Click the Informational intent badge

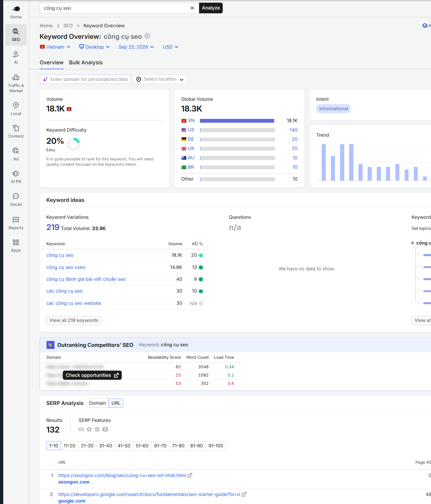tap(334, 109)
